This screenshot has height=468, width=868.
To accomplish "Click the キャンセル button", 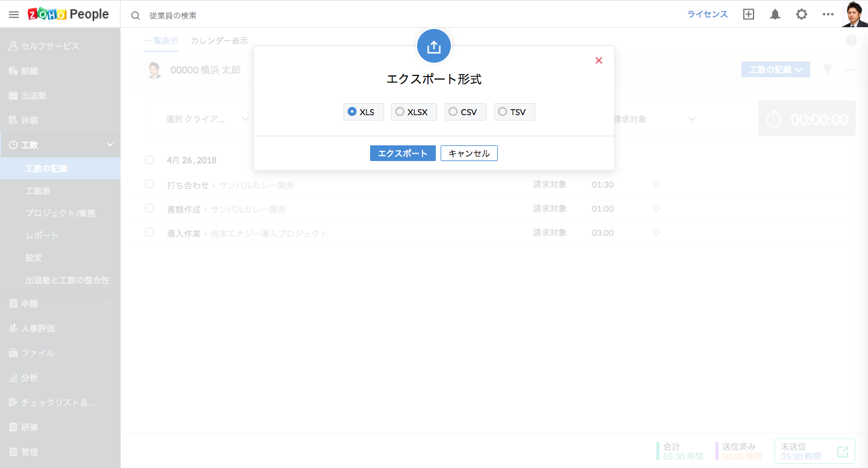I will coord(469,153).
